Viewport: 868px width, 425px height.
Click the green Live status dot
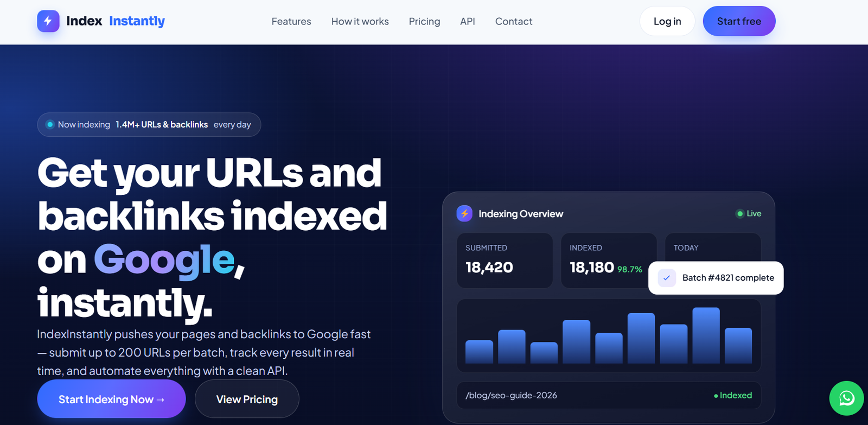[739, 214]
